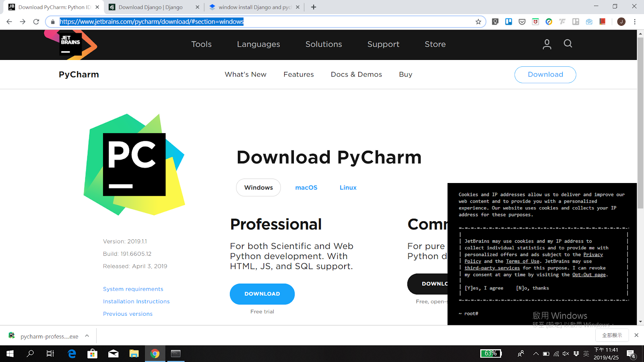This screenshot has width=644, height=362.
Task: Click the outlined Download button in header
Action: 545,74
